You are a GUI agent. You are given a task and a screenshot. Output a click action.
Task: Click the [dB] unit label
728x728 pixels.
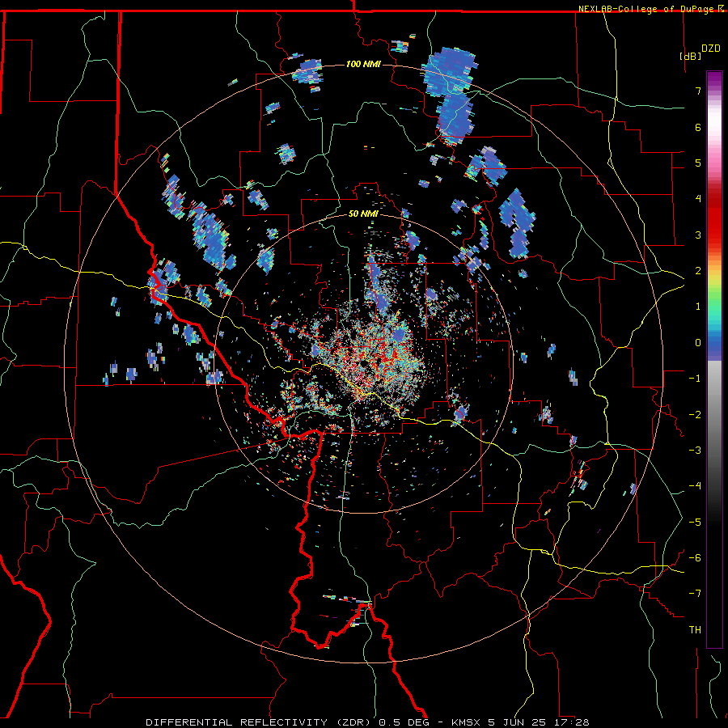tap(691, 56)
